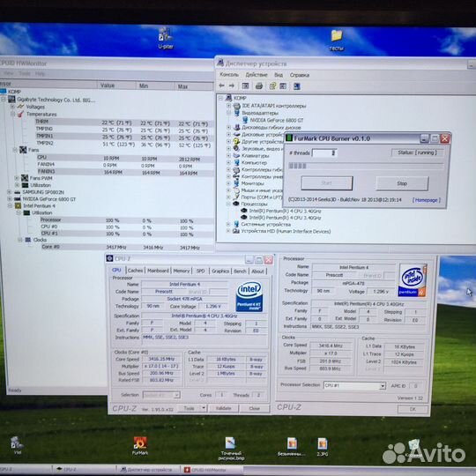
Task: Open the Вид menu in Device Manager
Action: point(279,75)
